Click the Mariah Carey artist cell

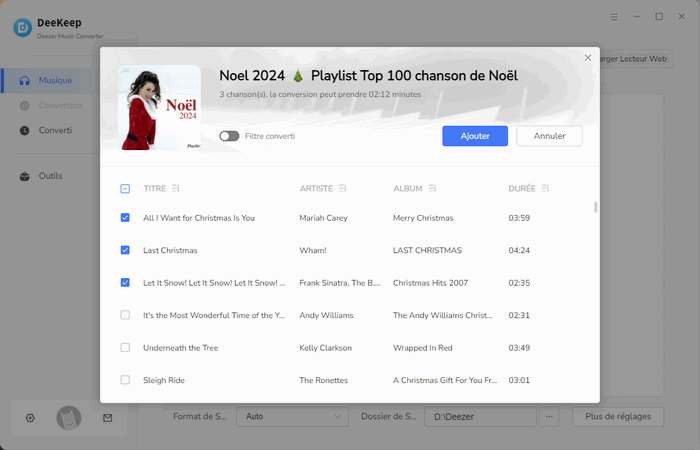coord(323,218)
